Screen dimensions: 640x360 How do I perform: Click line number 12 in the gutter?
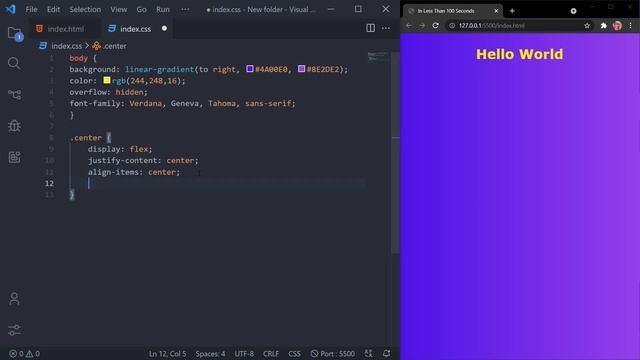coord(49,183)
